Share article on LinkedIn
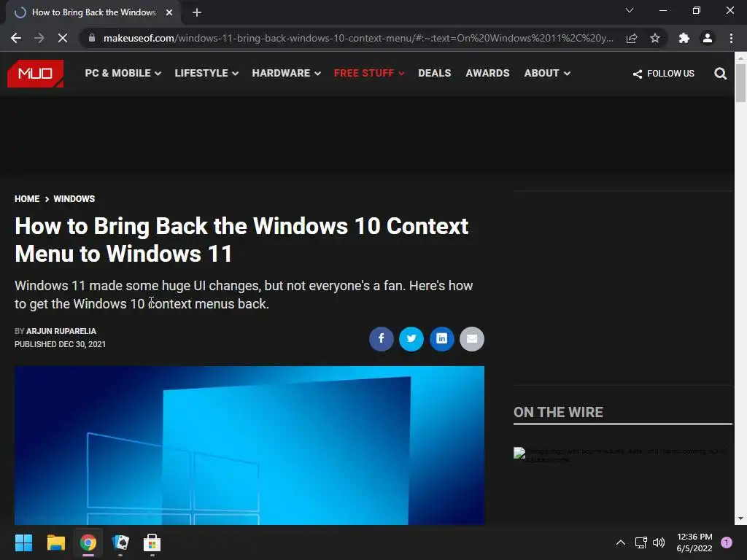 tap(441, 338)
